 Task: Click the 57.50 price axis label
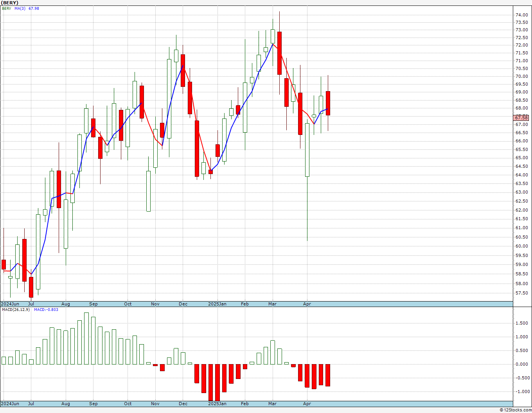pyautogui.click(x=521, y=293)
